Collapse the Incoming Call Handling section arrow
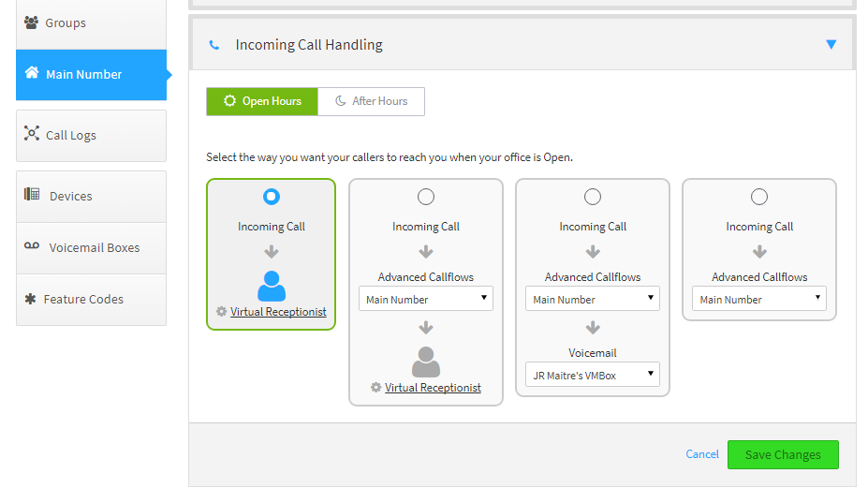The image size is (868, 488). pos(831,44)
